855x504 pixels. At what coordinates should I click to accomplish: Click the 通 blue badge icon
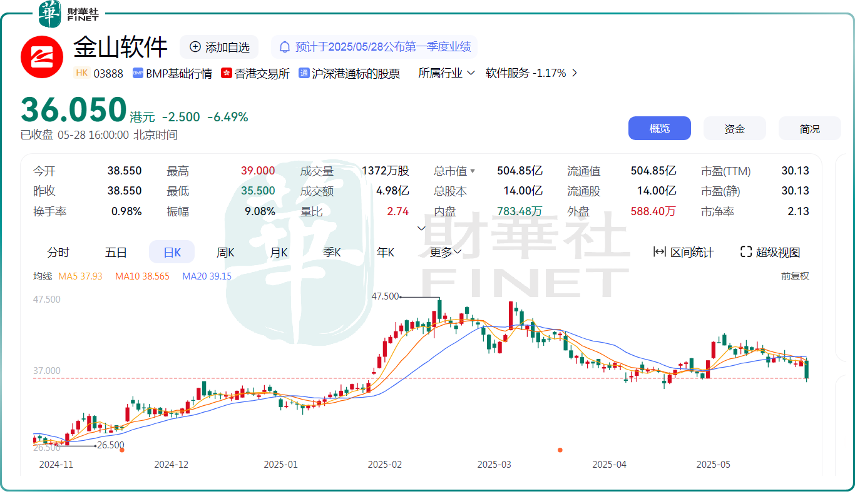pyautogui.click(x=304, y=73)
